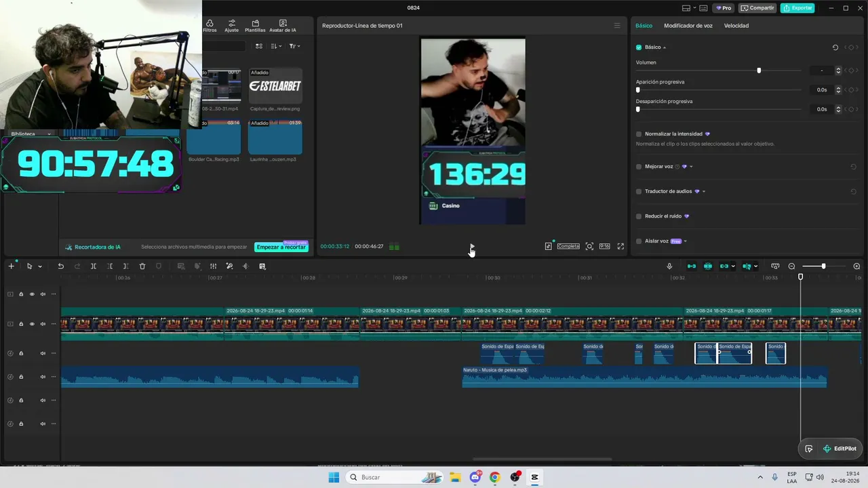The width and height of the screenshot is (868, 488).
Task: Click the timeline zoom slider
Action: pos(823,266)
